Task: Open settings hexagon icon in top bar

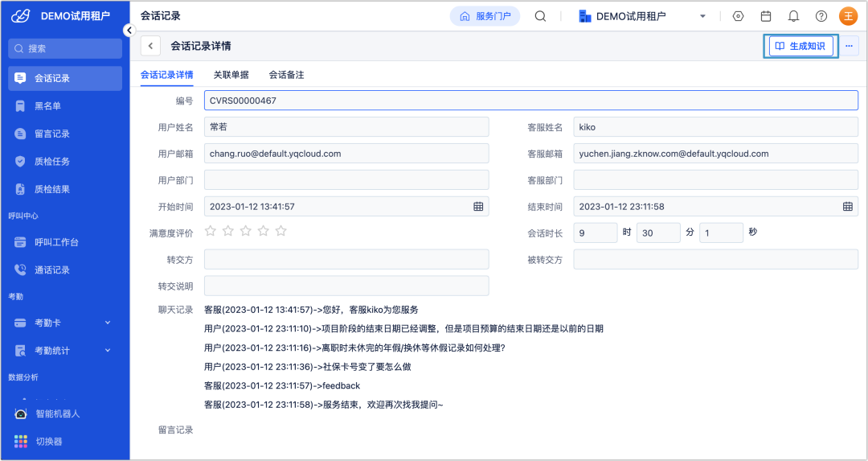Action: coord(738,16)
